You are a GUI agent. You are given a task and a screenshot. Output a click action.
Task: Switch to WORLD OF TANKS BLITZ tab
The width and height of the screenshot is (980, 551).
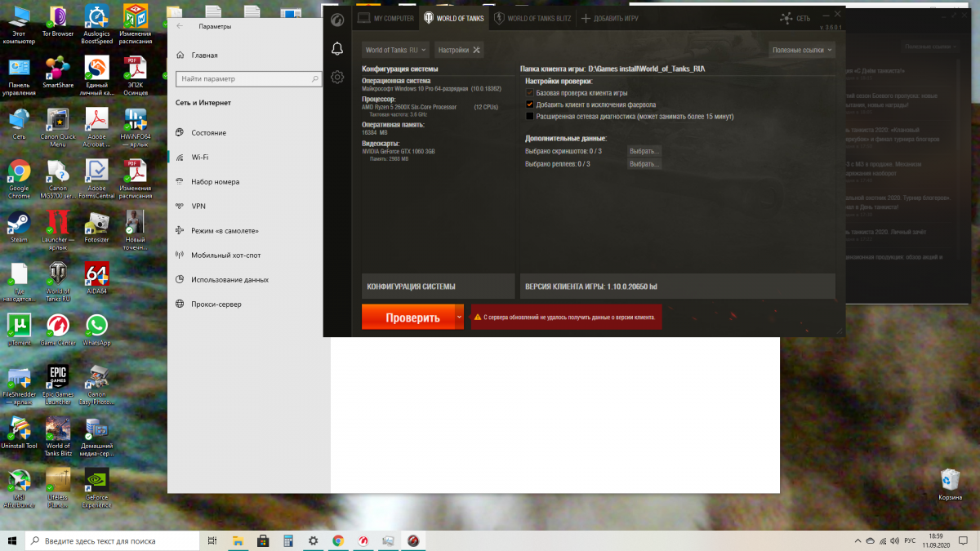[531, 18]
